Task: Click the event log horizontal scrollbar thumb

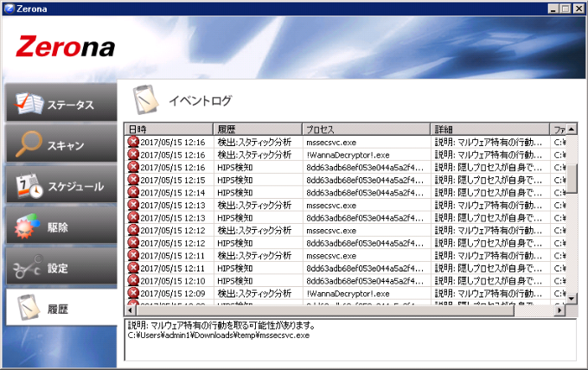Action: click(x=325, y=310)
